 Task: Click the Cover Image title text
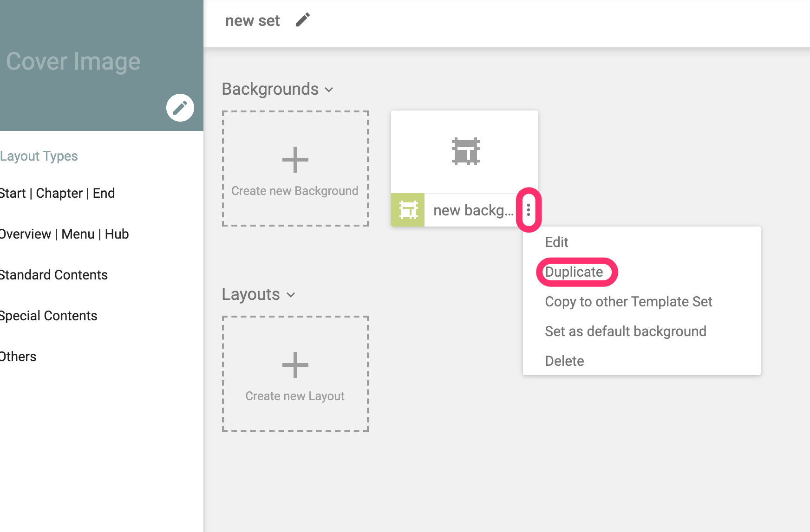pos(73,62)
